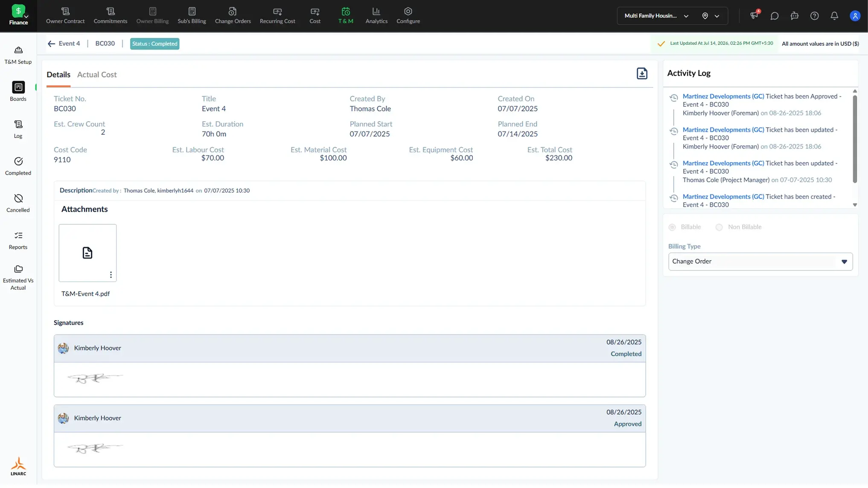Viewport: 868px width, 488px height.
Task: Open the T&M-Event 4.pdf attachment thumbnail
Action: (87, 253)
